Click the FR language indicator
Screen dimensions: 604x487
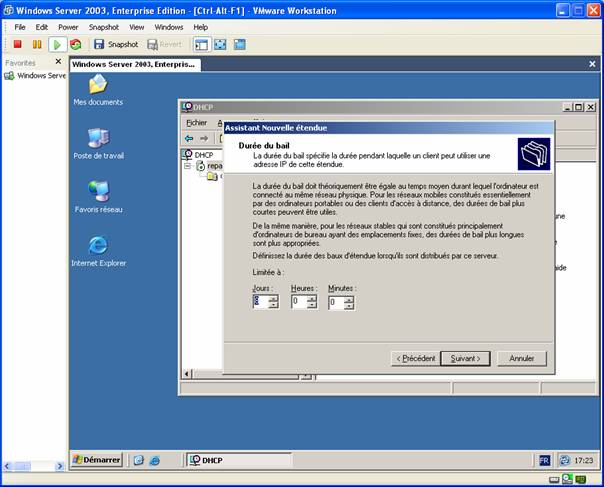(x=544, y=460)
